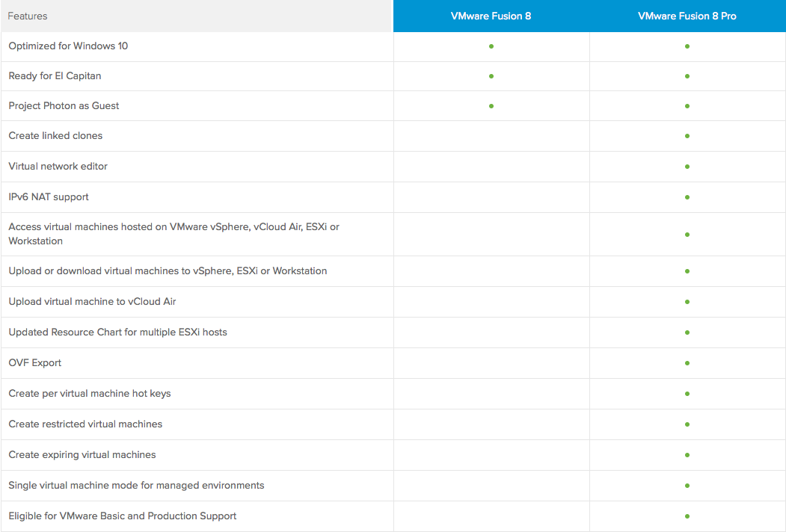
Task: Click the OVF Export text
Action: [x=34, y=362]
